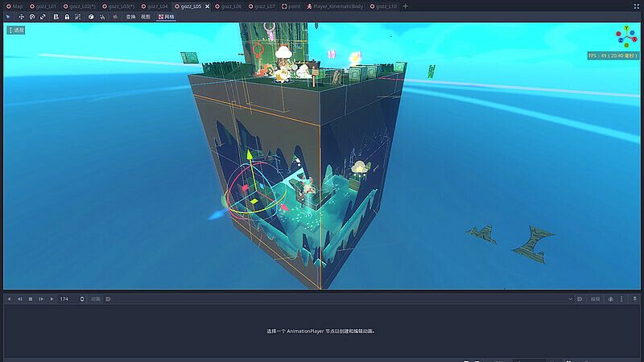
Task: Click the distraction-free mode icon at top right
Action: (x=636, y=6)
